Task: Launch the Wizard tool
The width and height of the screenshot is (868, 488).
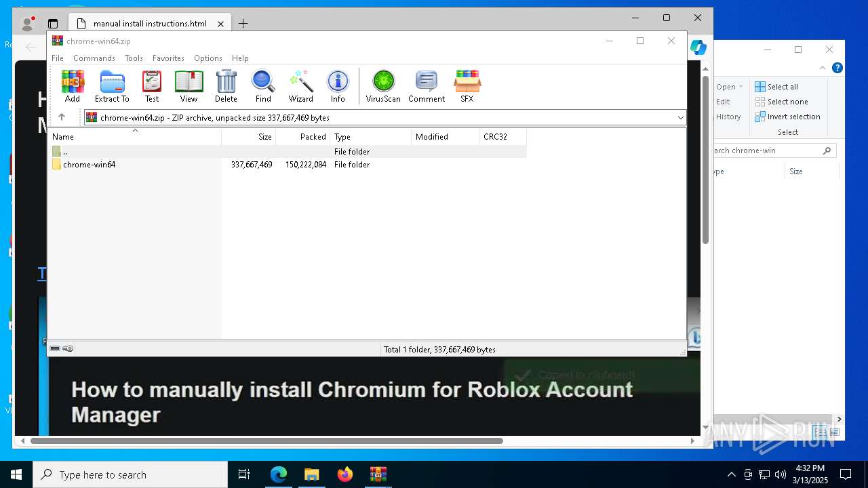Action: click(300, 86)
